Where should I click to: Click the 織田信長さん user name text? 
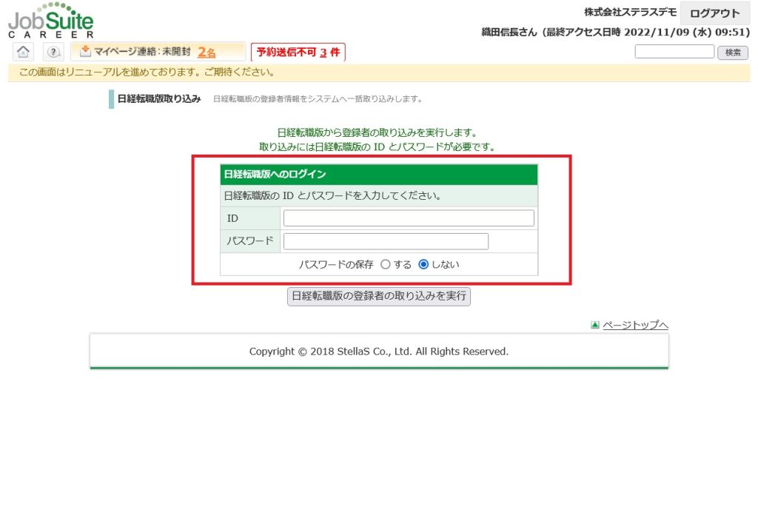tap(511, 33)
